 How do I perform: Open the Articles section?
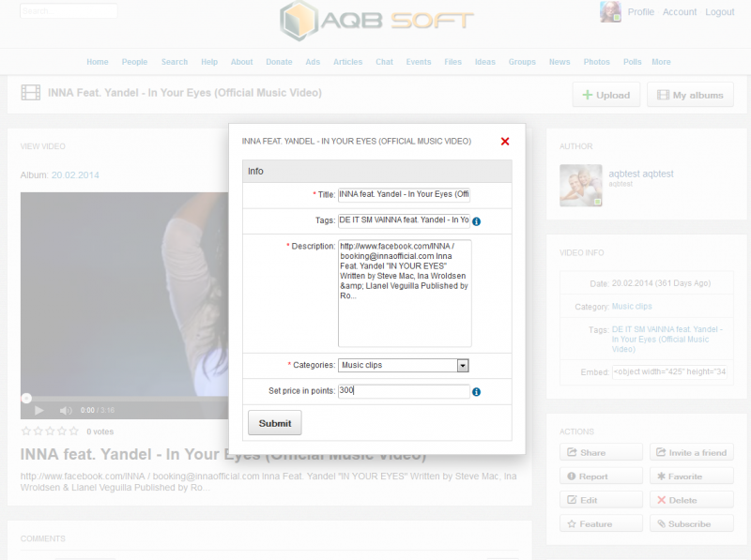point(347,62)
